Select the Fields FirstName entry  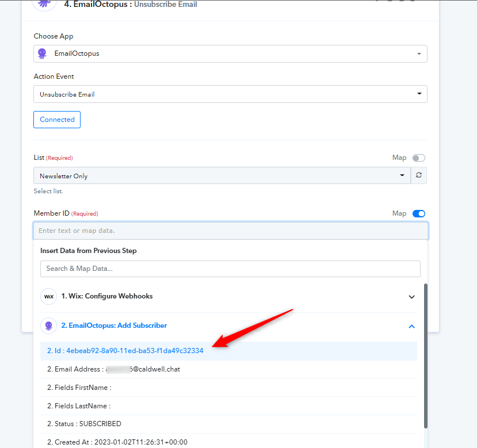coord(228,388)
